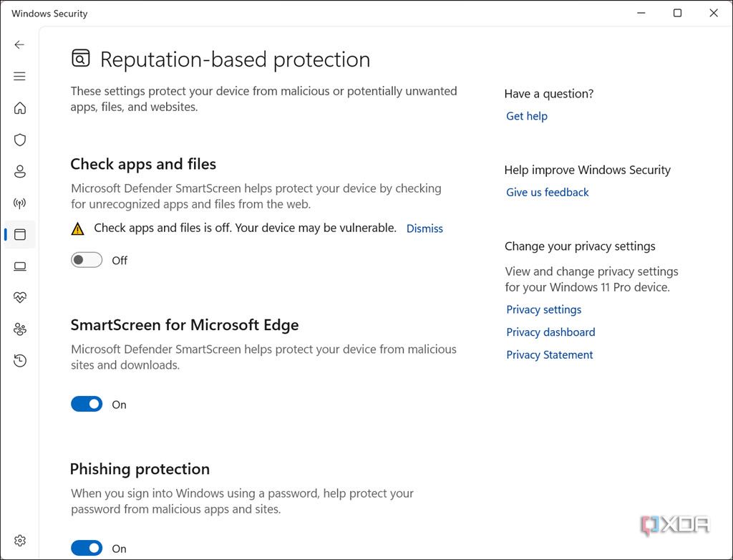This screenshot has width=733, height=560.
Task: Click the back arrow navigation button
Action: tap(19, 44)
